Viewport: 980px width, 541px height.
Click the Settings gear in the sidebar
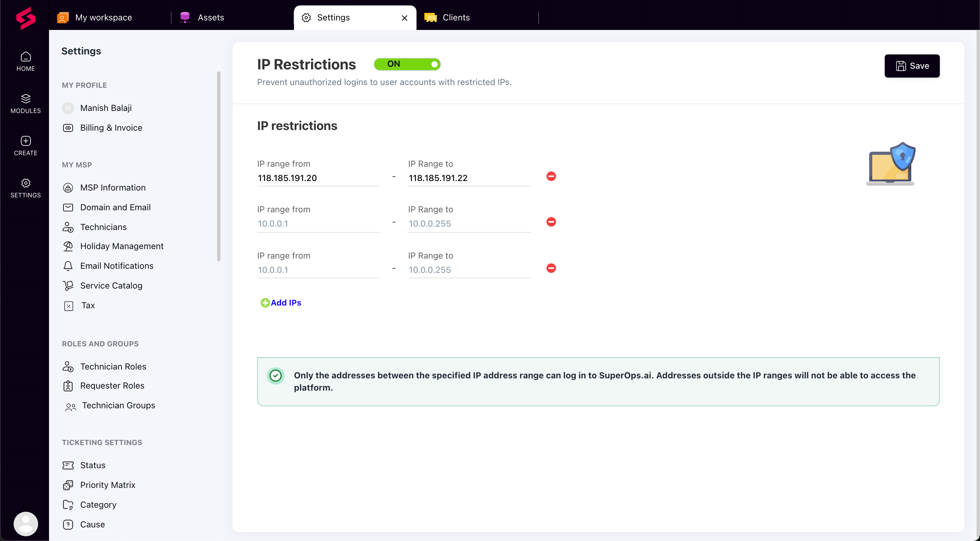pyautogui.click(x=26, y=187)
